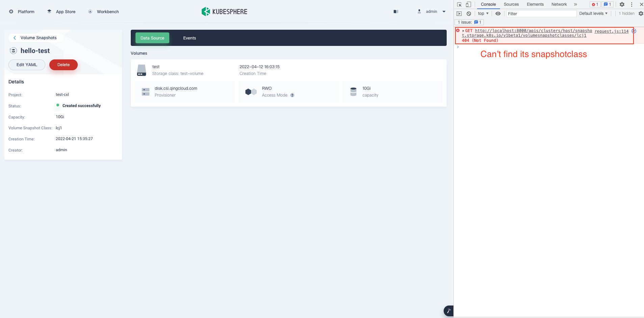Click the red error count badge
Image resolution: width=644 pixels, height=318 pixels.
595,4
